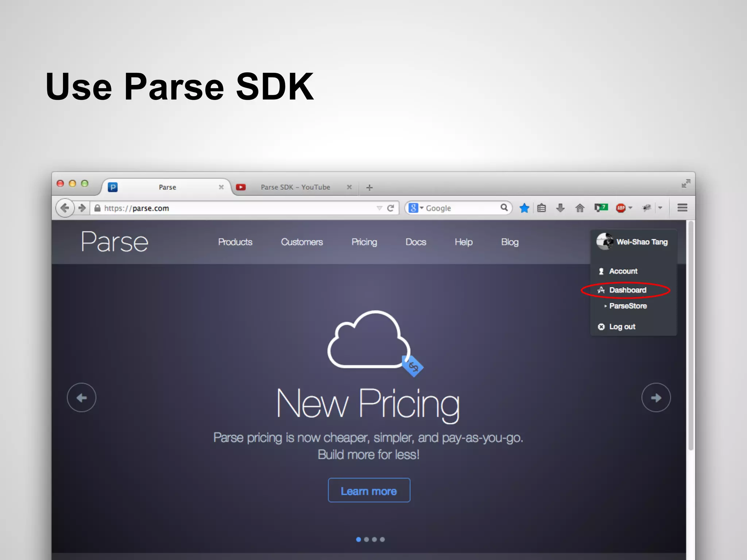The width and height of the screenshot is (747, 560).
Task: Open the toolbar overflow dropdown arrow
Action: tap(660, 208)
